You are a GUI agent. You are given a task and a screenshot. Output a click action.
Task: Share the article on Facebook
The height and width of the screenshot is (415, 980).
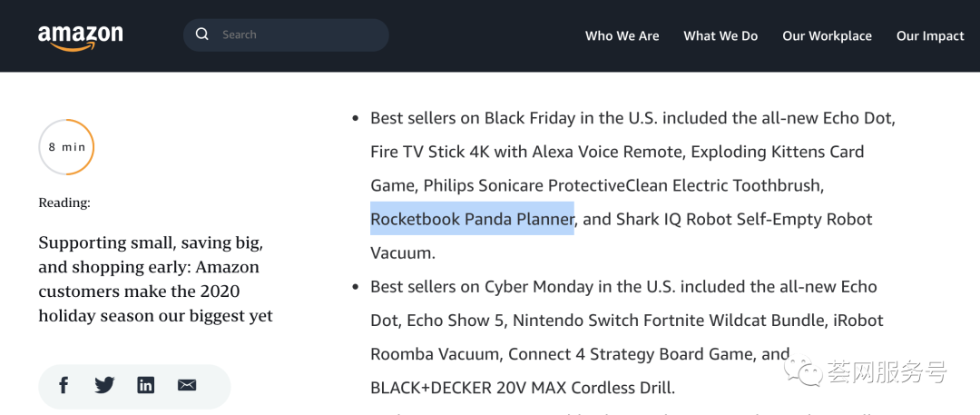(64, 385)
